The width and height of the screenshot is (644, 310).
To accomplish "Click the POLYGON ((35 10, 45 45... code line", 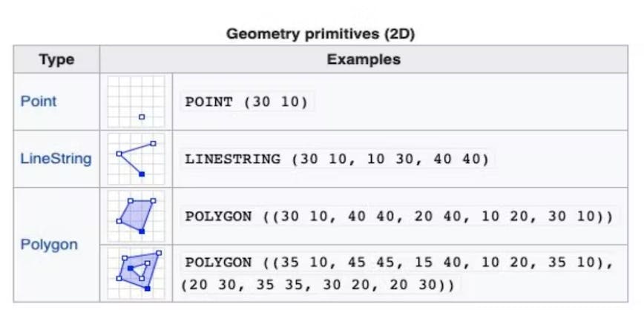I will pos(398,263).
